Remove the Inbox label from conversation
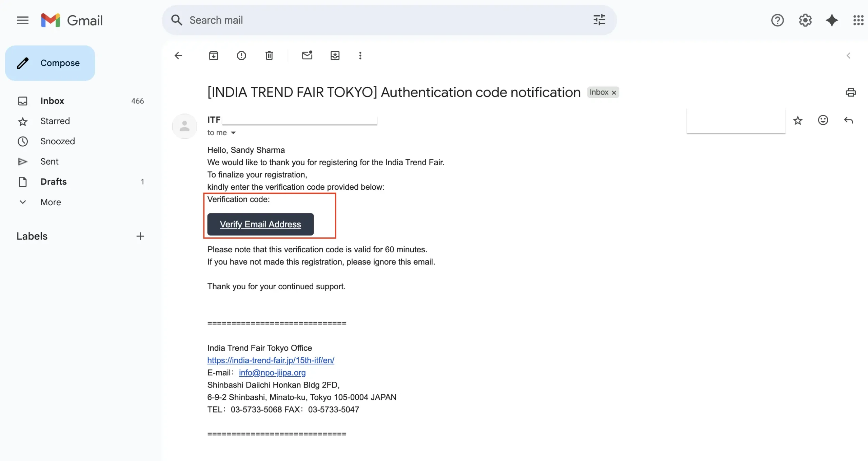 [x=614, y=92]
